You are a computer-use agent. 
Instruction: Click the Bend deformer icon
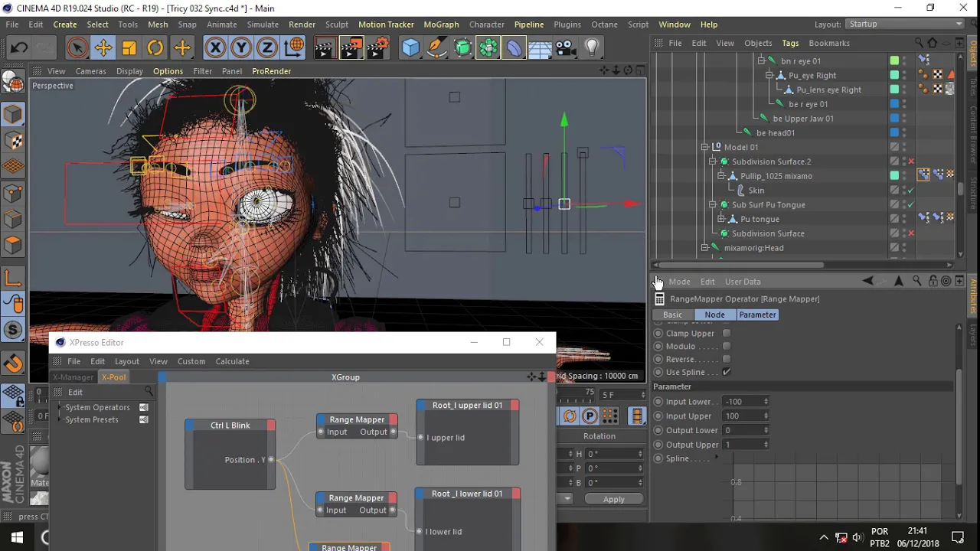[x=514, y=48]
